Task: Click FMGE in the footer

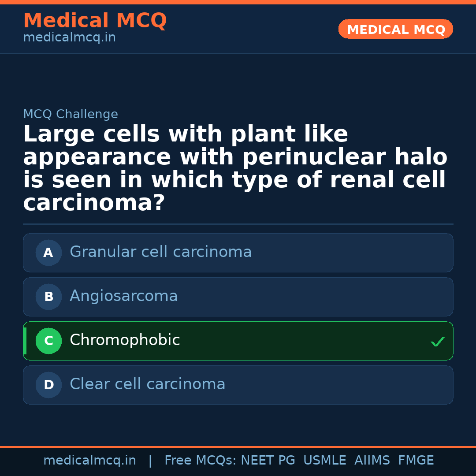Action: coord(416,461)
